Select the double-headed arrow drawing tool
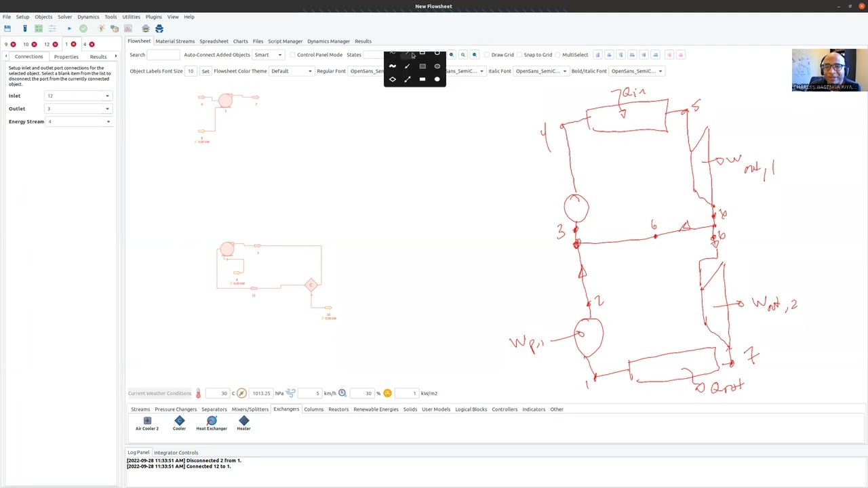868x488 pixels. click(x=408, y=79)
